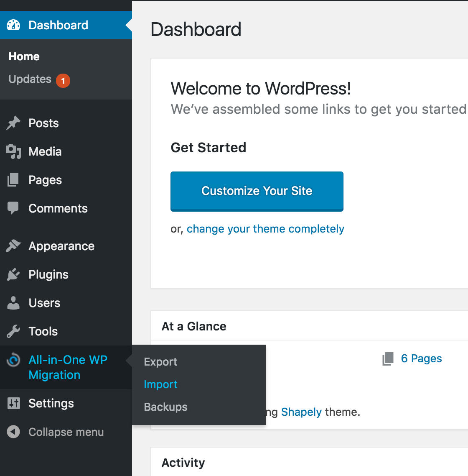Click the Media camera-and-note icon
The width and height of the screenshot is (468, 476).
(13, 151)
